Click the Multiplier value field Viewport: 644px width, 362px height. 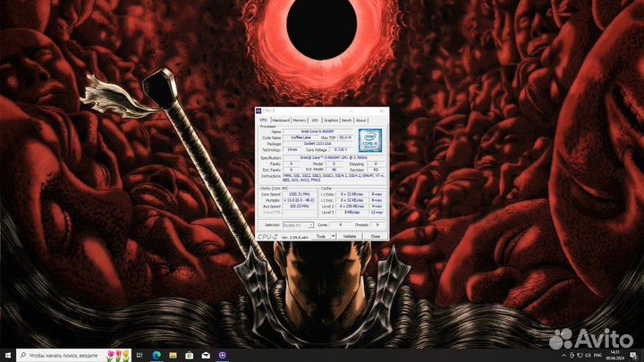299,200
